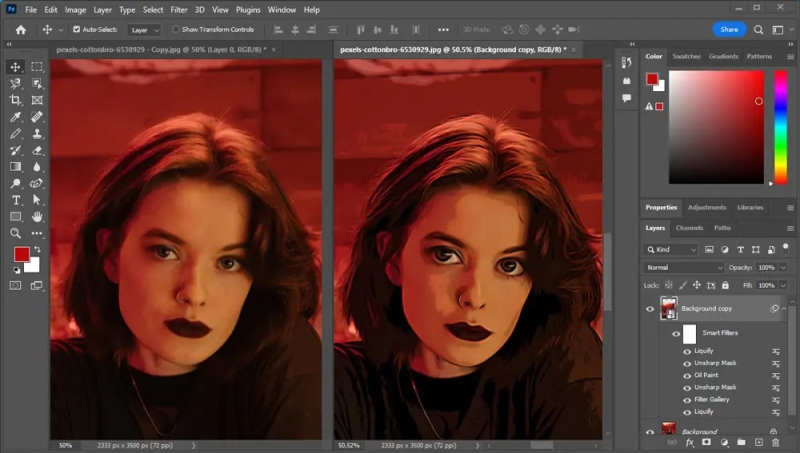Select the Gradient tool
This screenshot has width=800, height=453.
15,167
